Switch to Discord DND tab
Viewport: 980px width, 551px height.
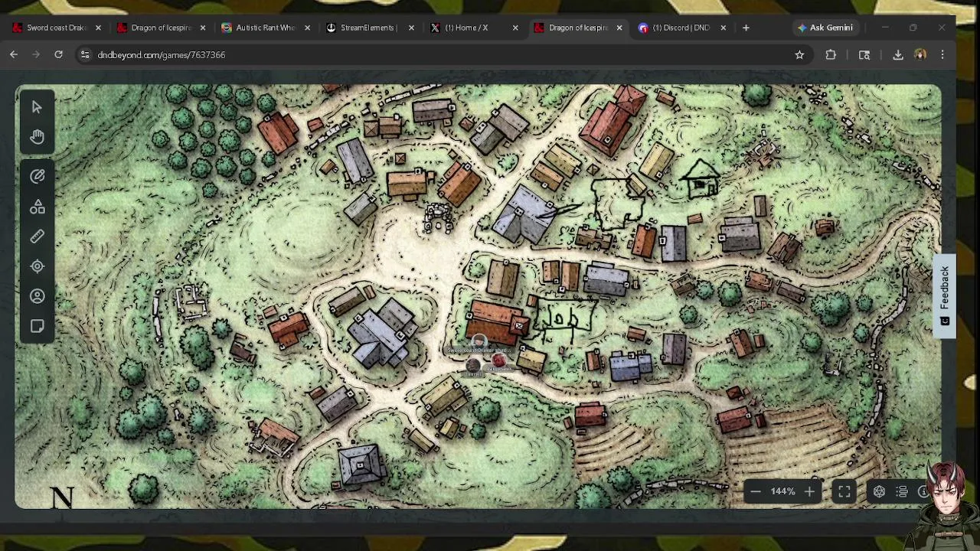(681, 28)
